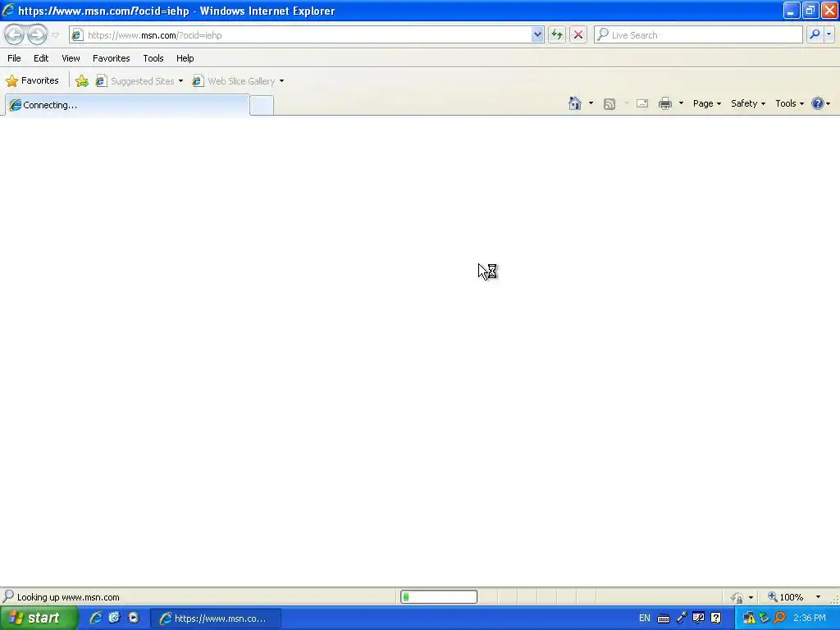Expand the Print options dropdown arrow
The height and width of the screenshot is (630, 840).
(x=681, y=103)
